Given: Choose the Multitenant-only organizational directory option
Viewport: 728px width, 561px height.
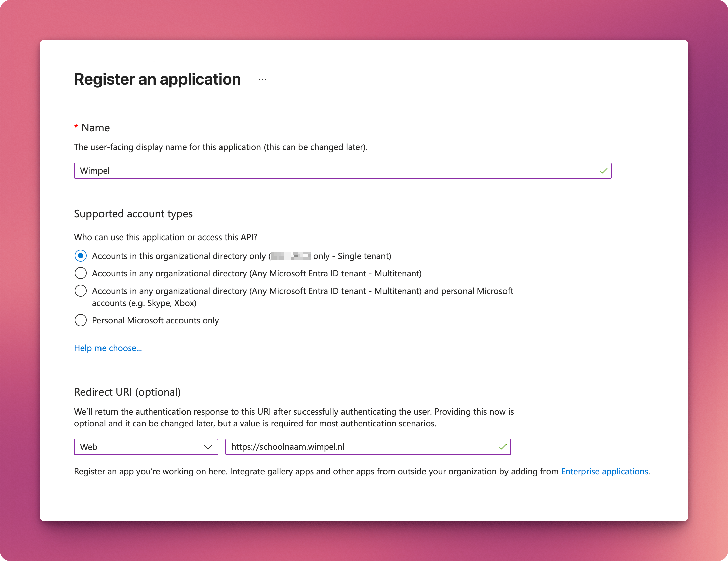Looking at the screenshot, I should [81, 273].
